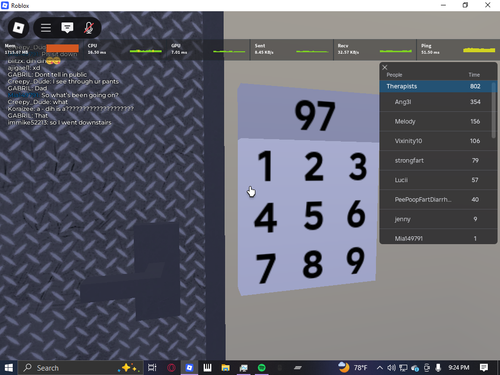Switch to Roblox taskbar icon
500x375 pixels.
(x=189, y=368)
